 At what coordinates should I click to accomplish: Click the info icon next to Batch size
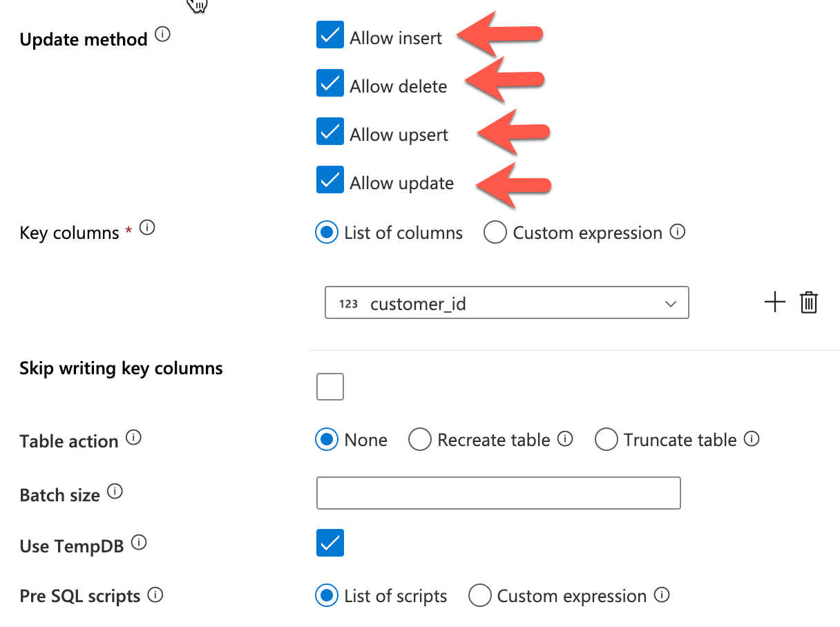click(115, 491)
